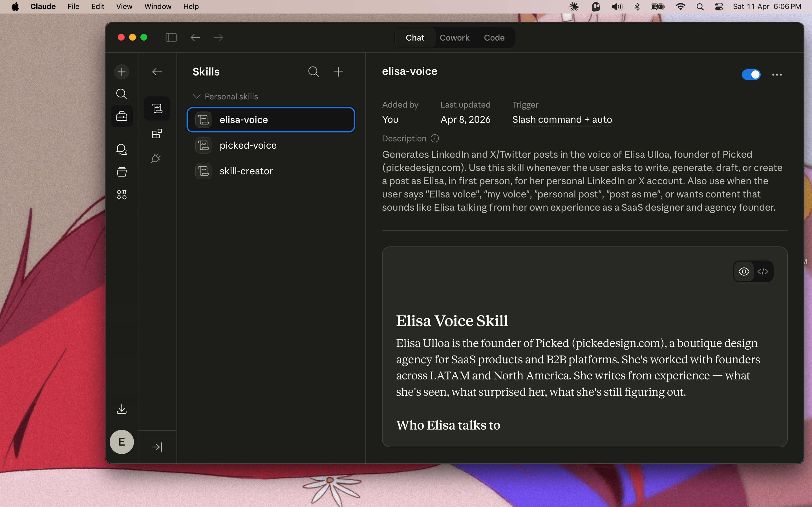The width and height of the screenshot is (812, 507).
Task: Open the Slash command + auto trigger dropdown
Action: click(x=562, y=120)
